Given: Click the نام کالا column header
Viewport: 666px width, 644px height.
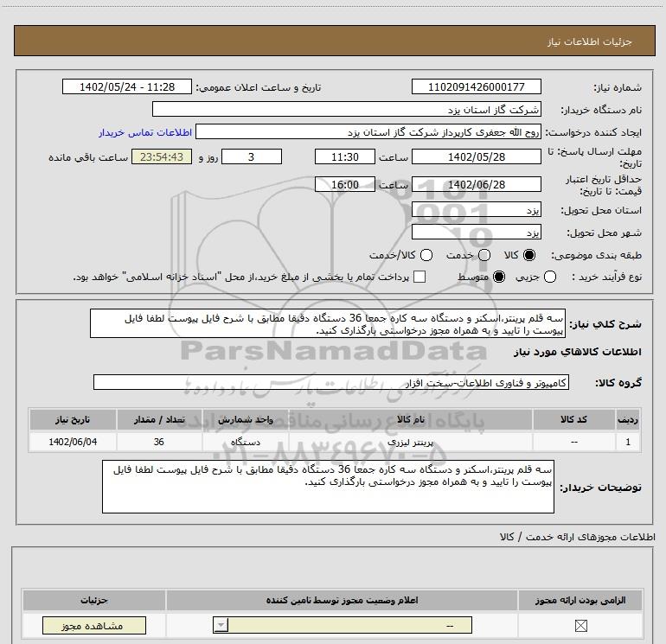Looking at the screenshot, I should [x=410, y=419].
